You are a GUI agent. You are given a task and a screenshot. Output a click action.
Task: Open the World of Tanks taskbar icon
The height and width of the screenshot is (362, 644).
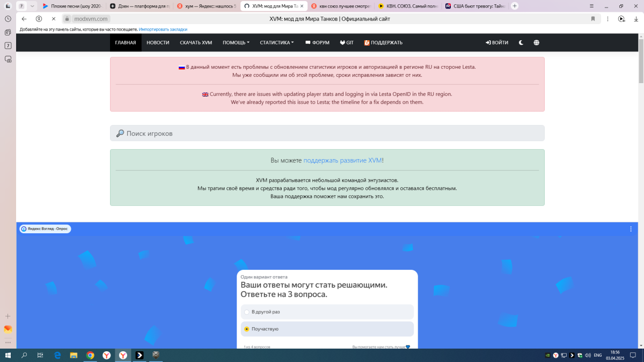(156, 355)
